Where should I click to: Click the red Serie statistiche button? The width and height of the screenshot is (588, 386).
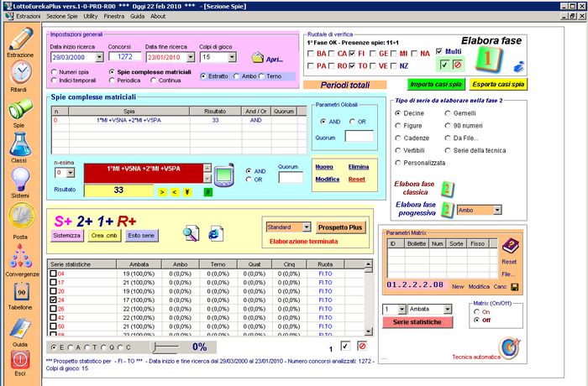coord(417,322)
